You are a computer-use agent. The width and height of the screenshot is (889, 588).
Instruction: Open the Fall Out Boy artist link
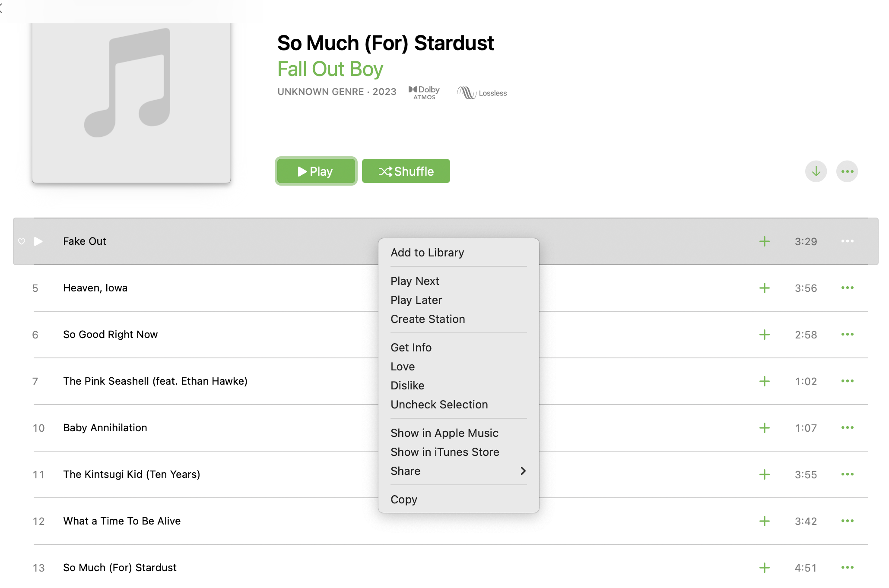pos(330,69)
